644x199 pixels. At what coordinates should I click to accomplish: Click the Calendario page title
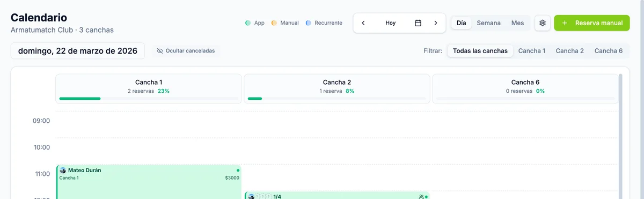(x=39, y=17)
